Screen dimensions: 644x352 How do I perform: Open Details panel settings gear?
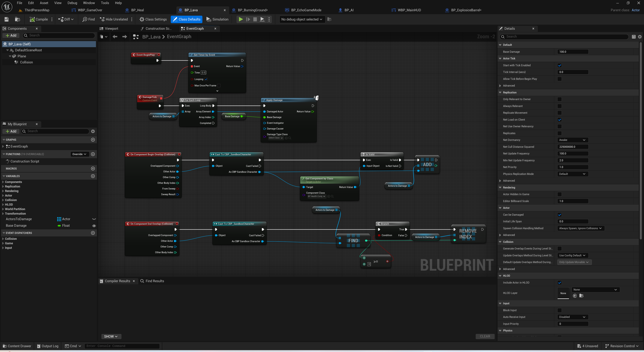640,37
